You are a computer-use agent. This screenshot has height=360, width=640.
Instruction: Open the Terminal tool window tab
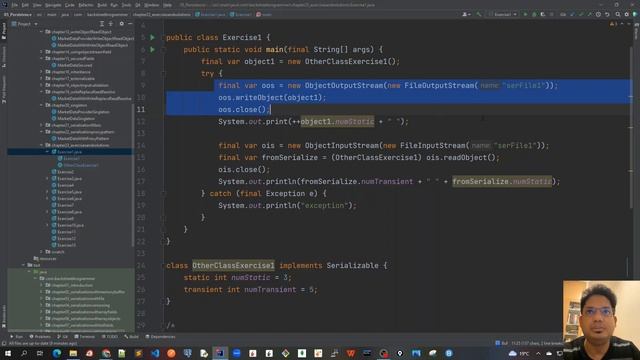[x=84, y=337]
